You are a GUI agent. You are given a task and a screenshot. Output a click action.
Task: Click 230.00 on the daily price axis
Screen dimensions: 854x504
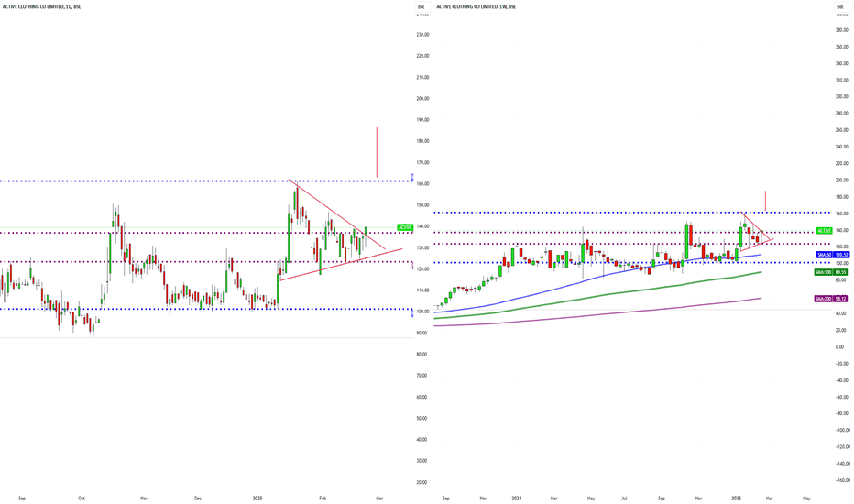click(422, 34)
